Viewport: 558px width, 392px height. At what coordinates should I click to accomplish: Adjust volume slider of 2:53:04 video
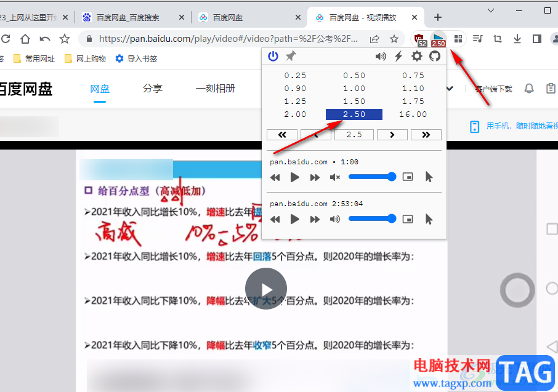[x=372, y=218]
